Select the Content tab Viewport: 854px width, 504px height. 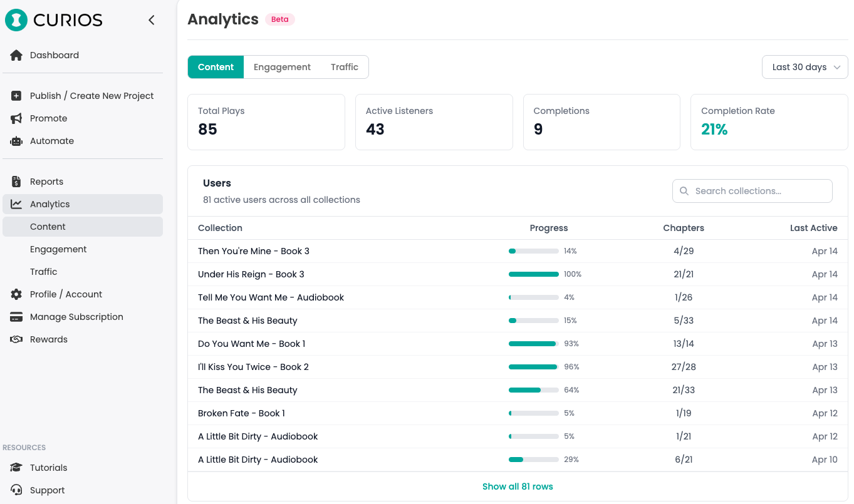[216, 67]
